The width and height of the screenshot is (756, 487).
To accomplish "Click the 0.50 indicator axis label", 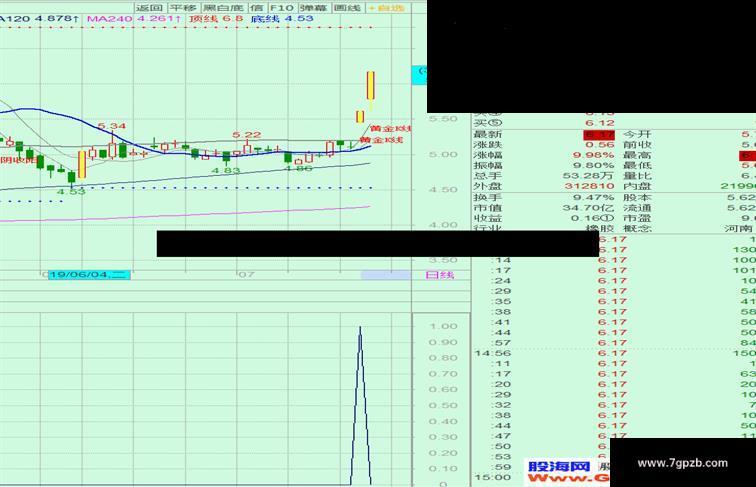I will pos(443,406).
